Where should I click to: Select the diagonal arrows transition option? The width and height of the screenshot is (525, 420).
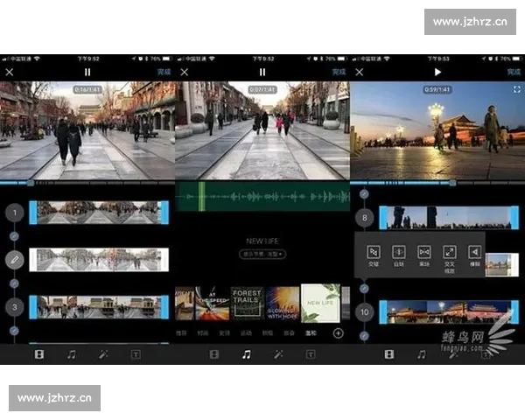pyautogui.click(x=450, y=252)
